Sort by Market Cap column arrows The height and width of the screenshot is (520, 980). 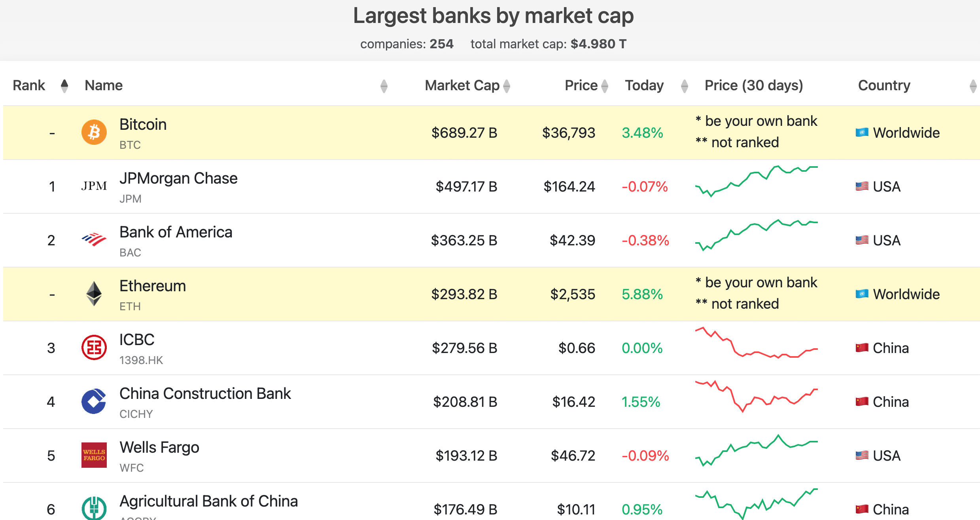click(507, 85)
